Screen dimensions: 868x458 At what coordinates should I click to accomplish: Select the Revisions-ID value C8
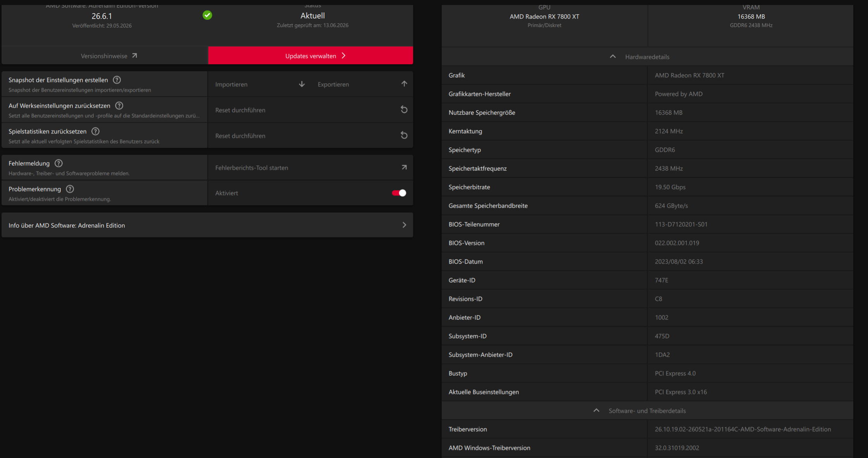659,298
